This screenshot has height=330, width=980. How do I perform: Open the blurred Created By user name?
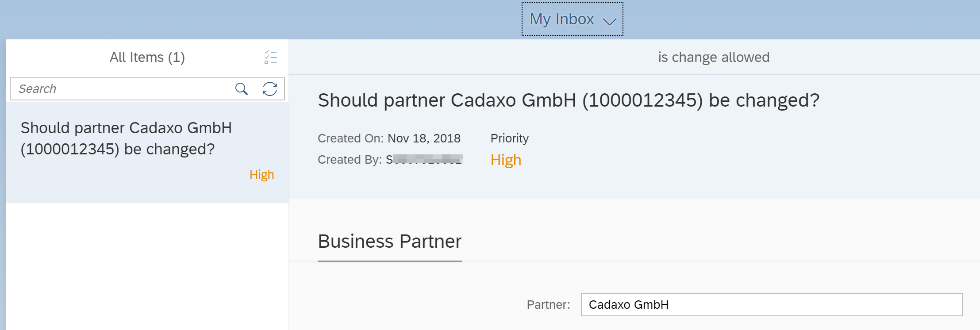424,159
